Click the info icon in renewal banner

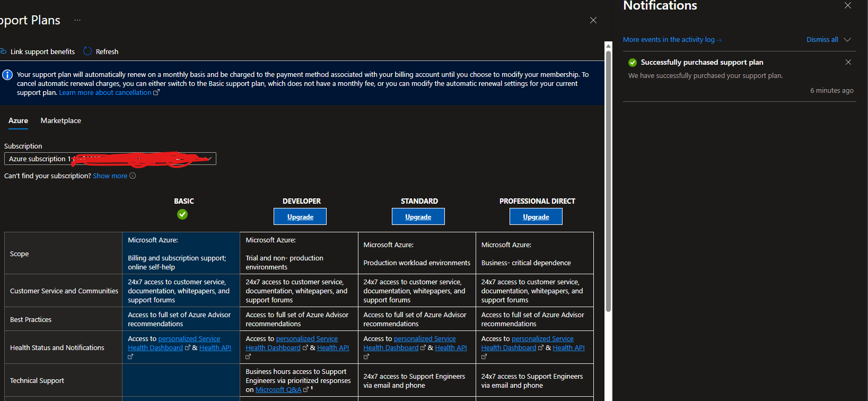pyautogui.click(x=7, y=75)
